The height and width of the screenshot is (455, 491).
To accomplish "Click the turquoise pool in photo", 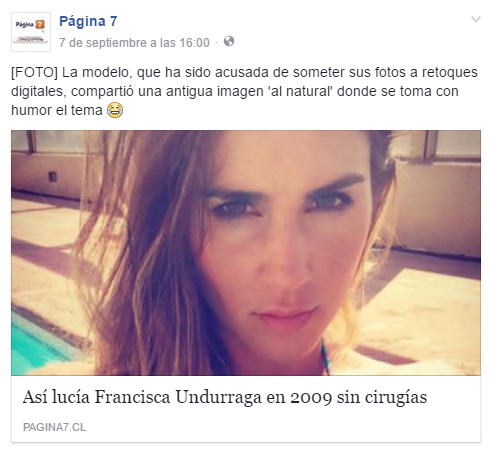I will pos(37,343).
